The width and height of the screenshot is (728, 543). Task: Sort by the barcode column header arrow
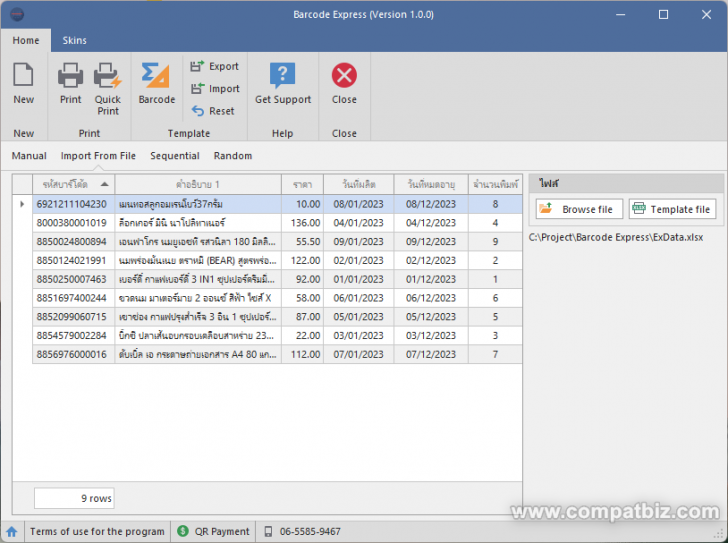[104, 184]
